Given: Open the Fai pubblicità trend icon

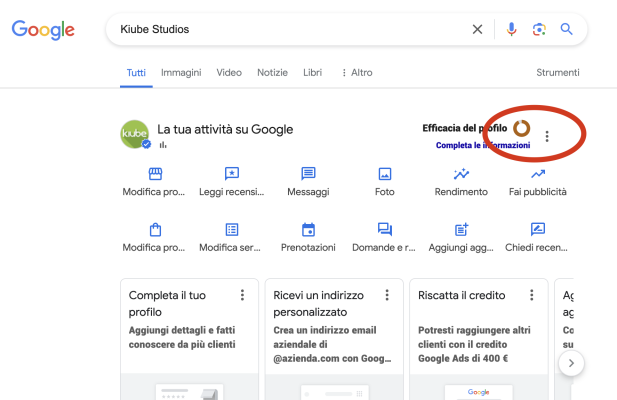Looking at the screenshot, I should [538, 173].
